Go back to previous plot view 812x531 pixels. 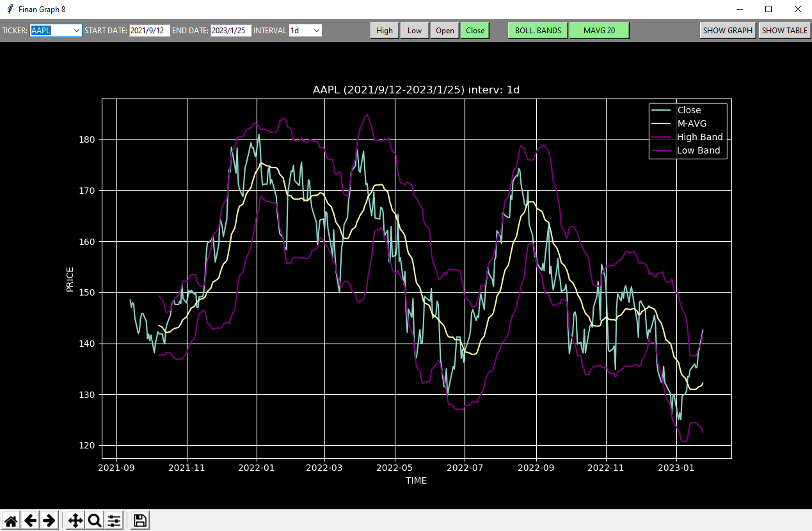point(30,521)
